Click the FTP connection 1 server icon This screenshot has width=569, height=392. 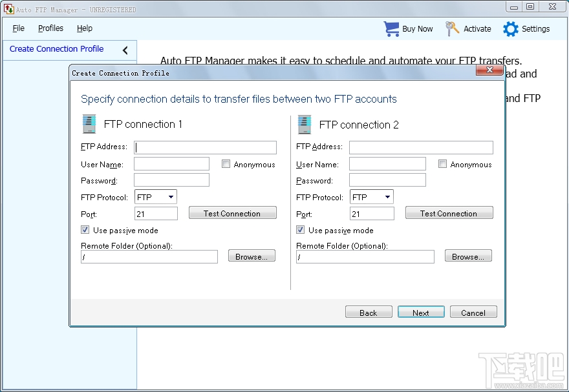pos(89,123)
